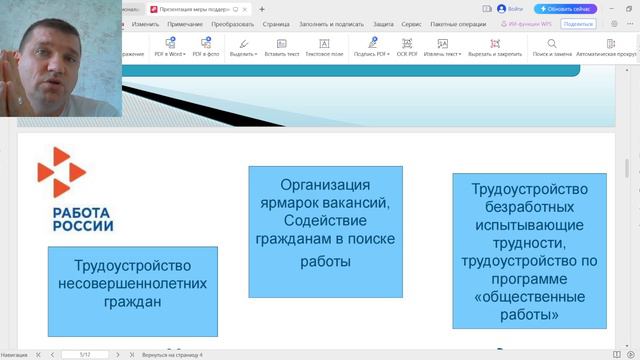The image size is (640, 360).
Task: Open the Сервис menu
Action: coord(411,24)
